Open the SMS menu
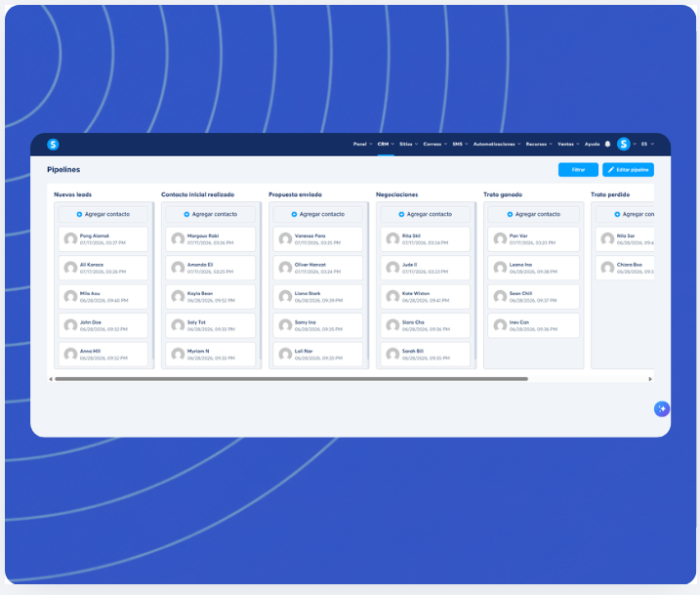The image size is (700, 595). coord(460,144)
